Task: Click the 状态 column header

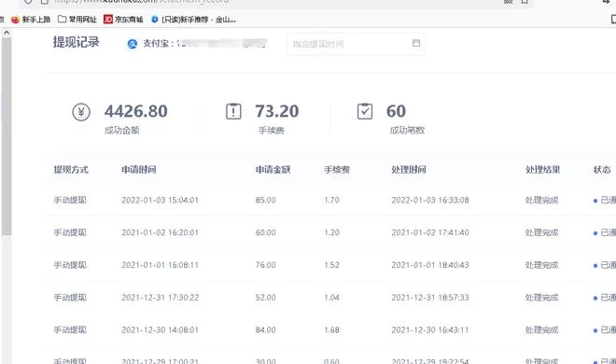Action: point(602,170)
